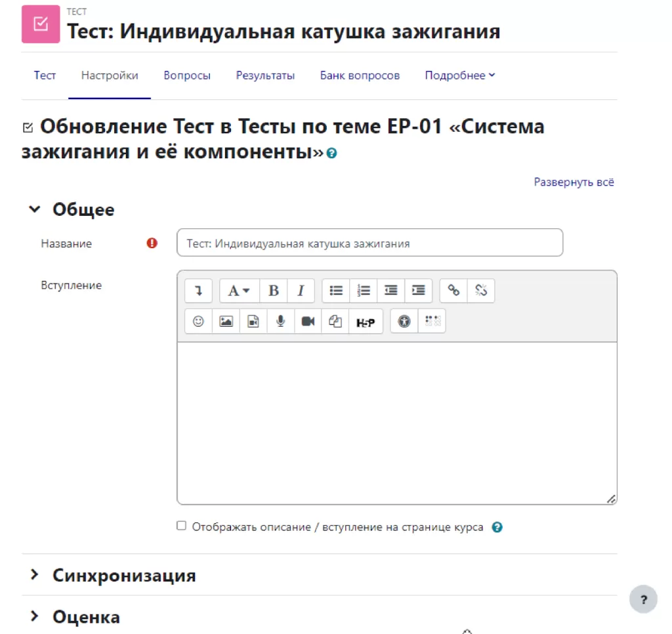Open the emoticon picker
This screenshot has width=672, height=634.
tap(198, 321)
